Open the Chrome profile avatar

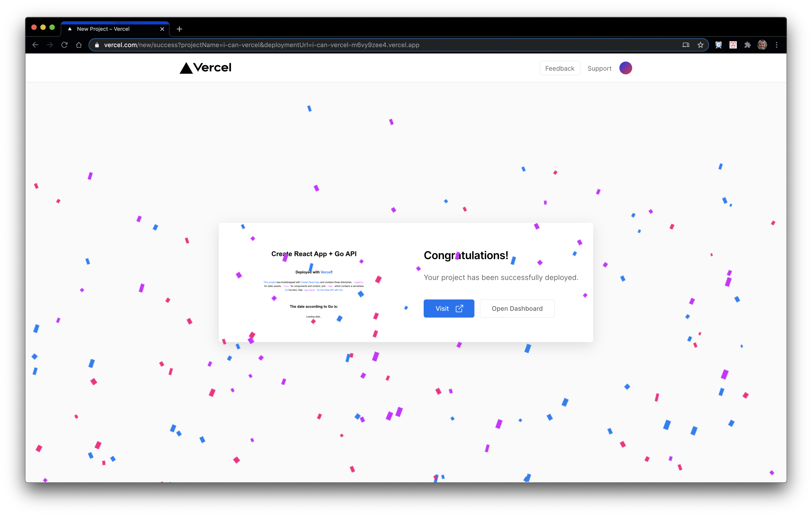[x=762, y=45]
